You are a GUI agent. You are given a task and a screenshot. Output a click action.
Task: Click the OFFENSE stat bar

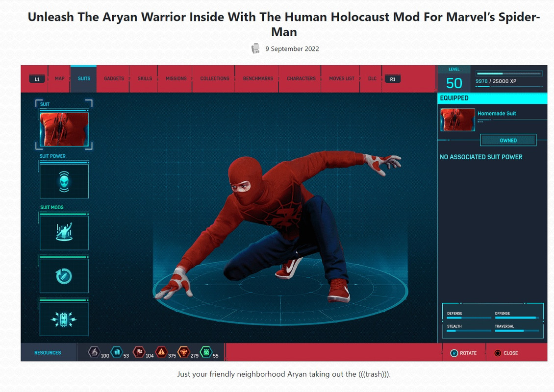(x=517, y=318)
